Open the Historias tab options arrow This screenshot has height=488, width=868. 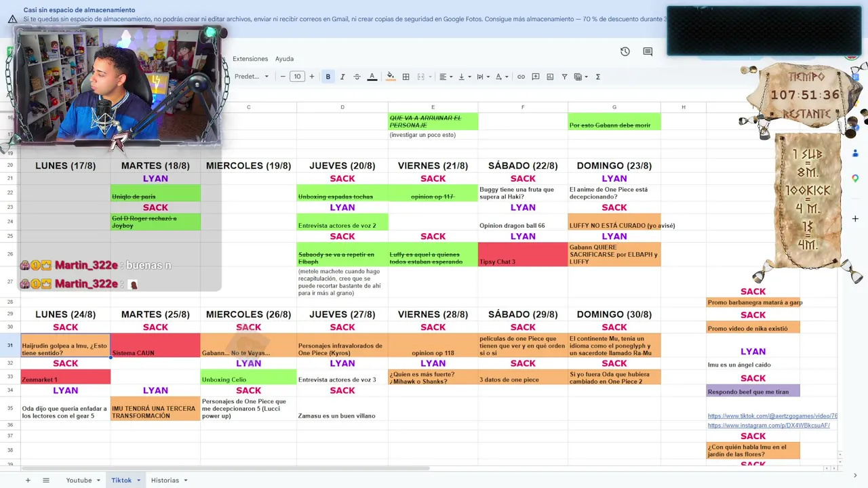pyautogui.click(x=185, y=481)
